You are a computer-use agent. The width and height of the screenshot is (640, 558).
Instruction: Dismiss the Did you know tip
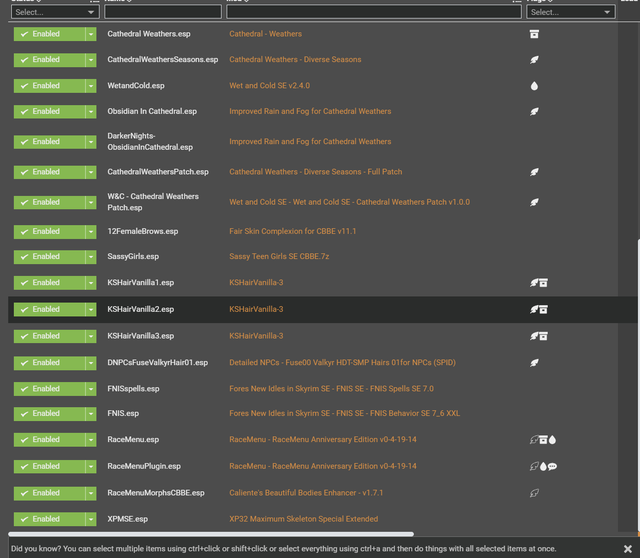[628, 549]
